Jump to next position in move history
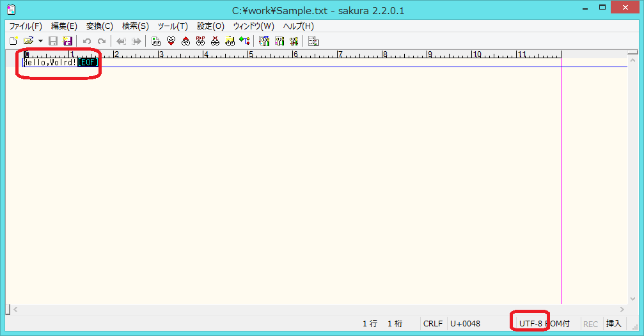The height and width of the screenshot is (336, 644). pos(136,41)
